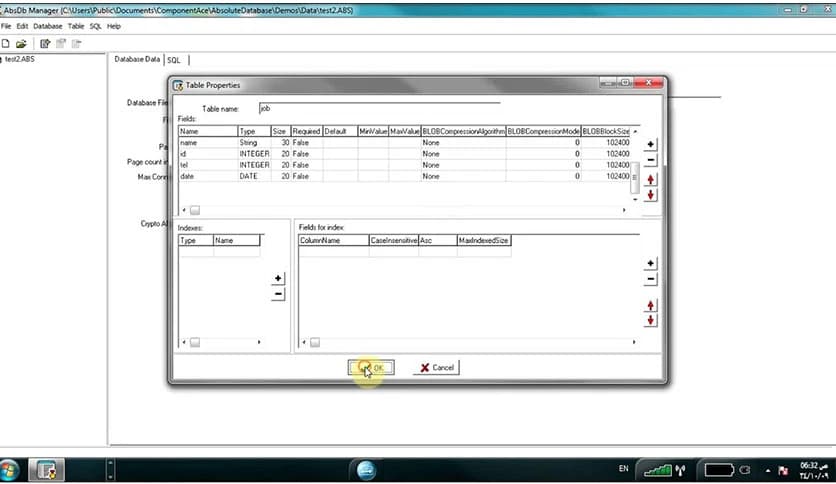Switch to the Database Data tab
The height and width of the screenshot is (484, 836).
[137, 59]
